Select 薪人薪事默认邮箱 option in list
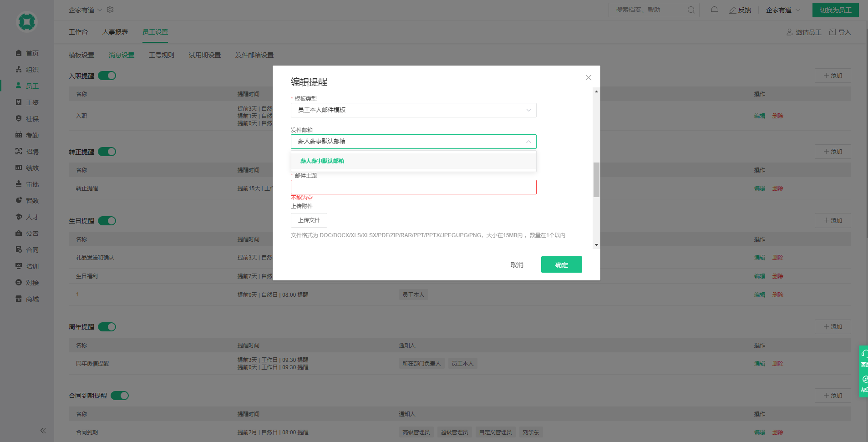The image size is (868, 442). (x=413, y=161)
